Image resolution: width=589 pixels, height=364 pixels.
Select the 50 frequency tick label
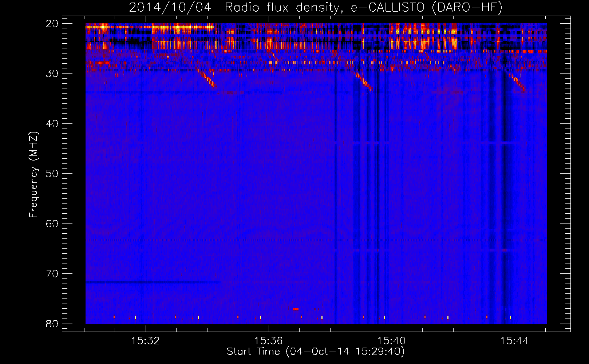[52, 174]
